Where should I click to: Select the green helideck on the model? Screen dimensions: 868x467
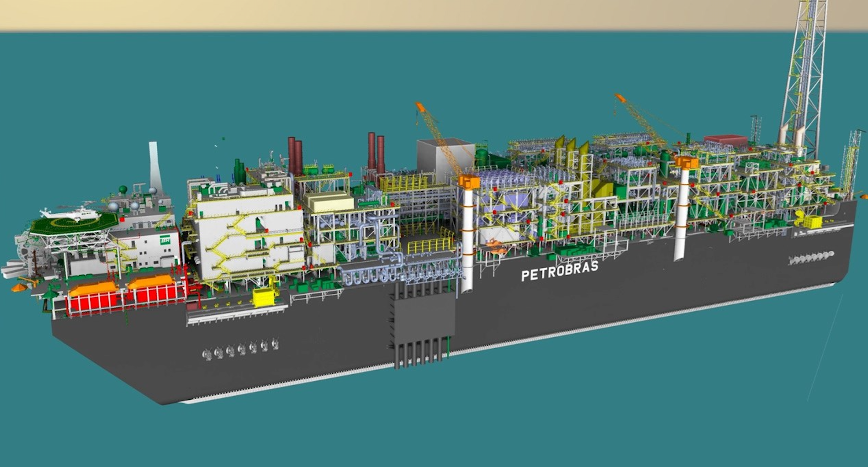tap(74, 223)
